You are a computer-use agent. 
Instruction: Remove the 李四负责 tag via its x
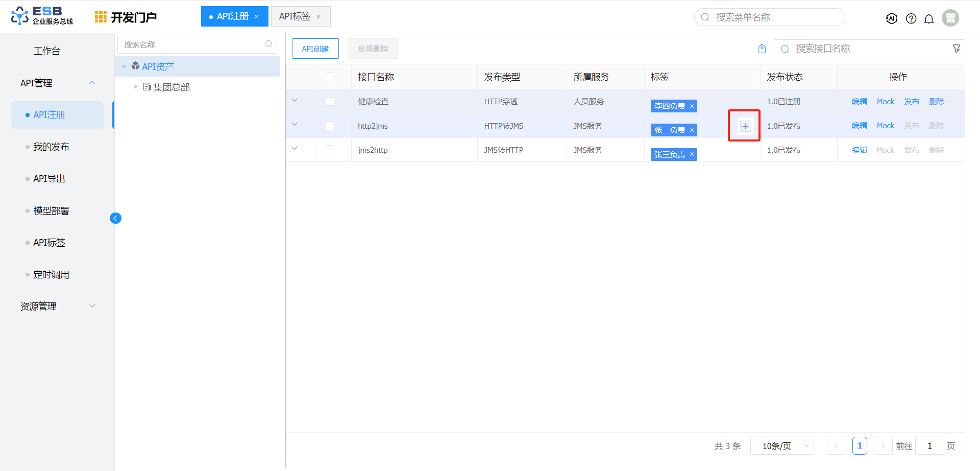[692, 106]
